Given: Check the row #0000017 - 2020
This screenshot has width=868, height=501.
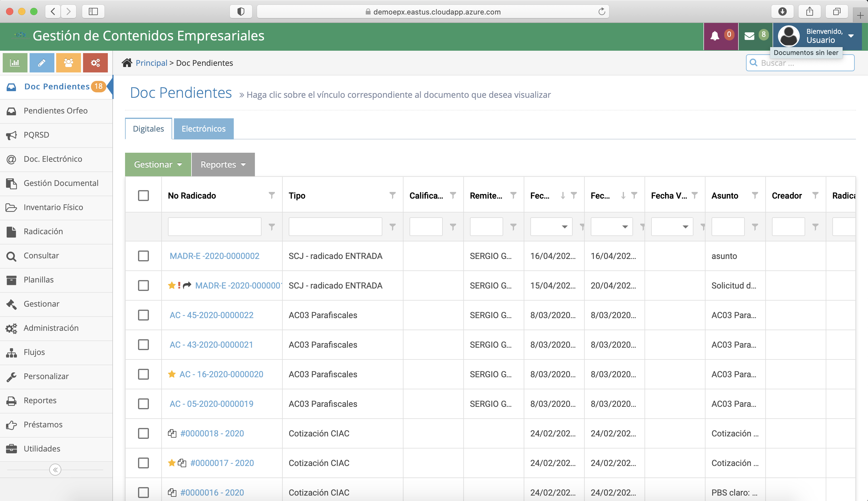Looking at the screenshot, I should 143,463.
